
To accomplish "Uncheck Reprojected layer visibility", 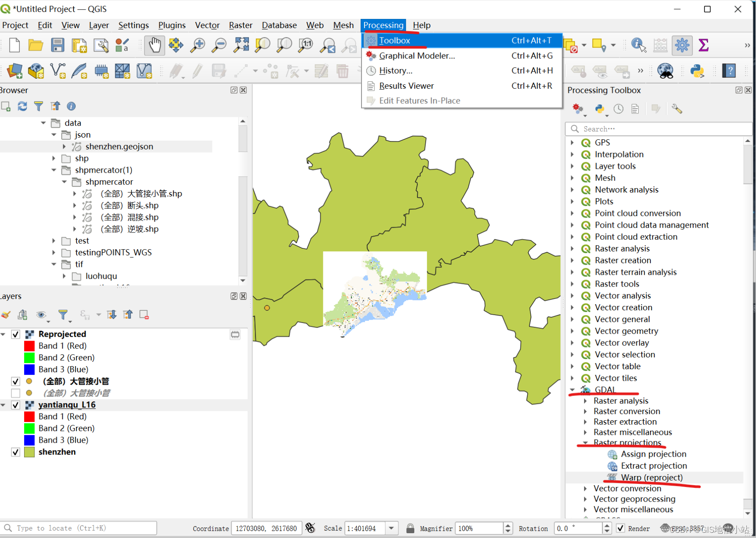I will click(x=16, y=334).
